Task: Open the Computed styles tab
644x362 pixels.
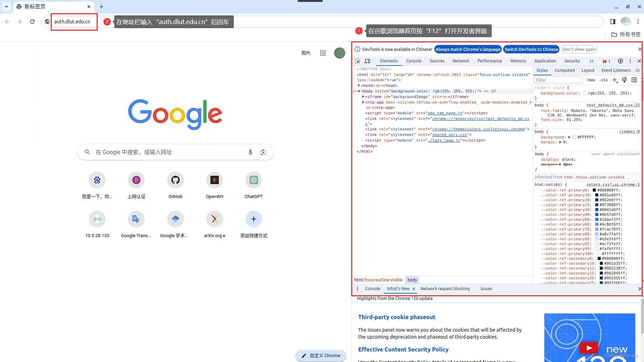Action: click(x=564, y=71)
